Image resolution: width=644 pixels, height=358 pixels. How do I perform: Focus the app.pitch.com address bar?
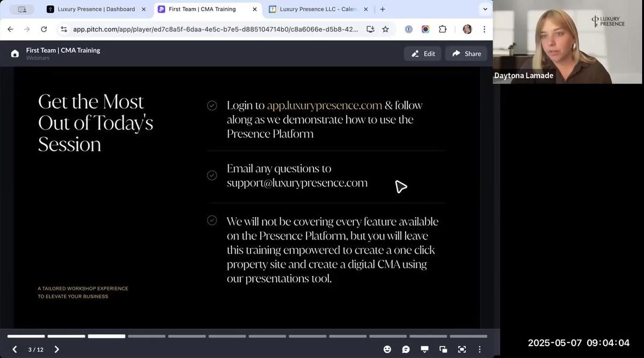[x=216, y=29]
